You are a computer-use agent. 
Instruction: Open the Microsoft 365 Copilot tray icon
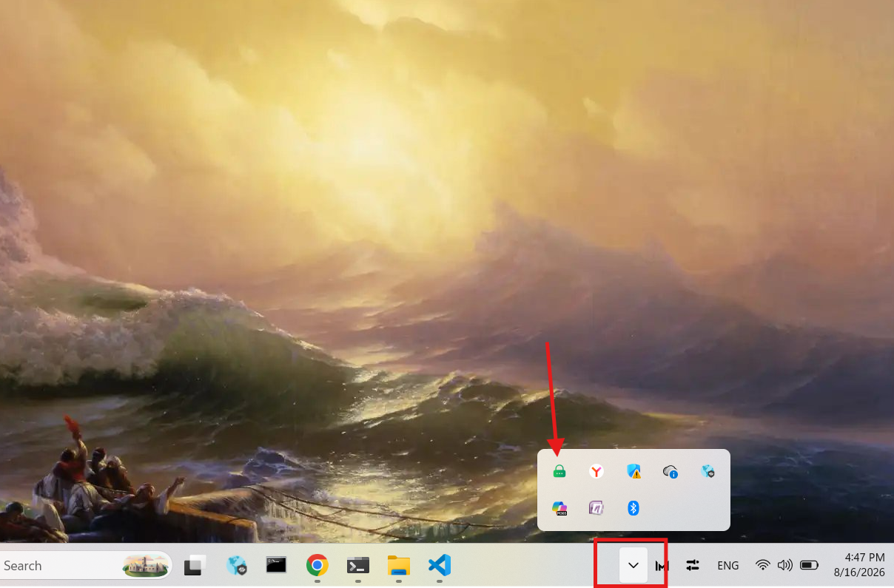point(559,508)
